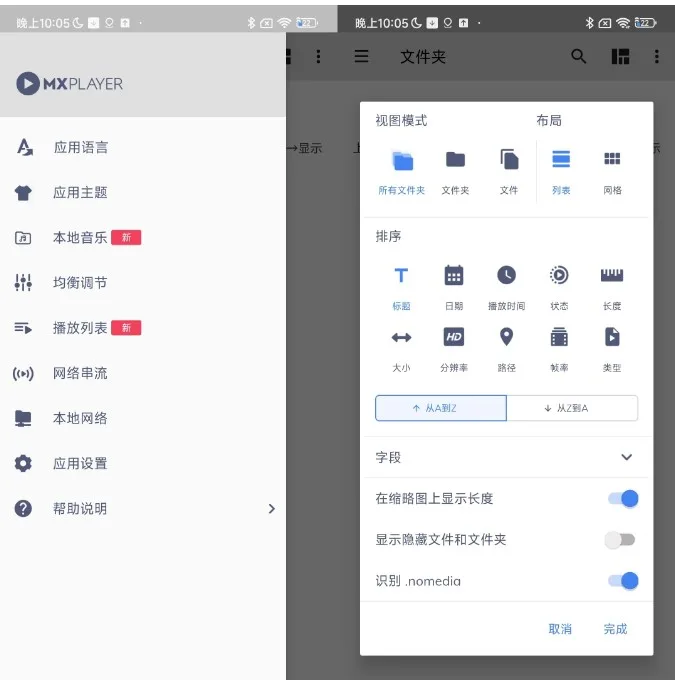Sort by 分辨率 resolution
The width and height of the screenshot is (675, 680).
point(454,350)
